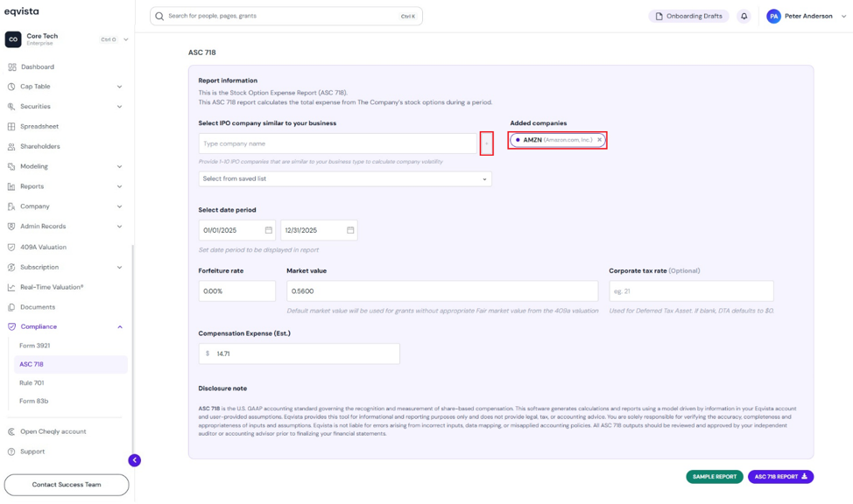Click the PA user avatar

[x=773, y=17]
